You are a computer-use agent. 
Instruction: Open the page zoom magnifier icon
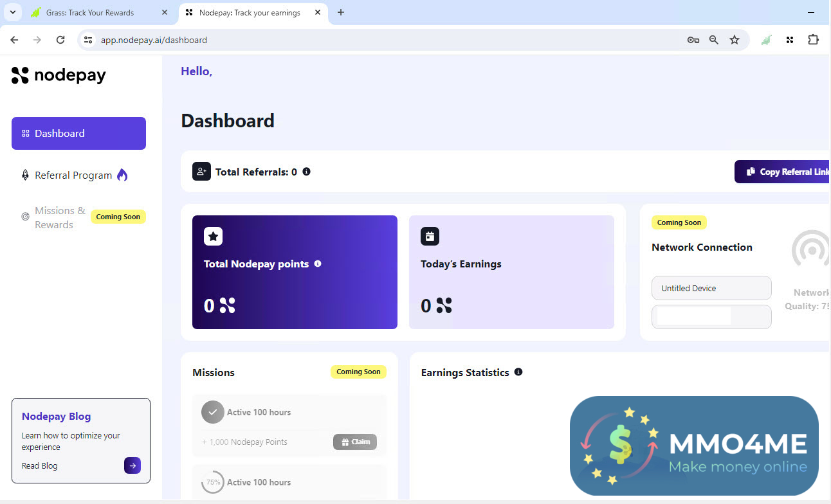(714, 40)
